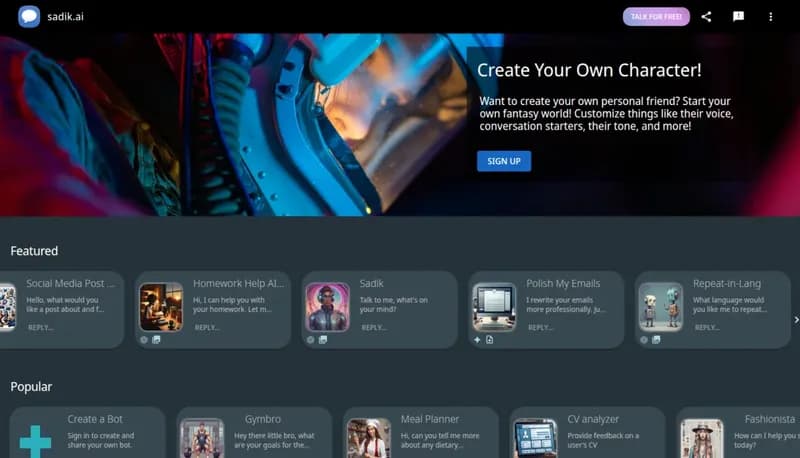Click the Create Your Own Character! headline
800x458 pixels.
[x=589, y=70]
